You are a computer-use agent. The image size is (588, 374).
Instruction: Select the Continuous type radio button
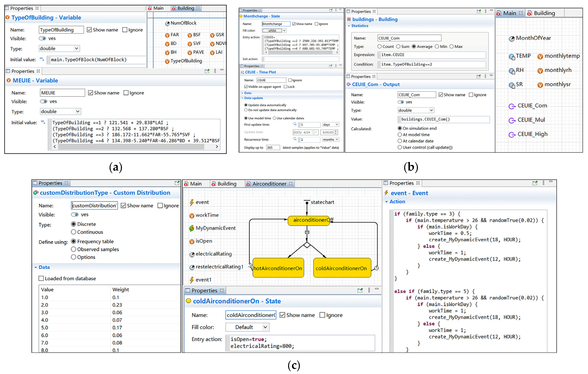tap(73, 232)
